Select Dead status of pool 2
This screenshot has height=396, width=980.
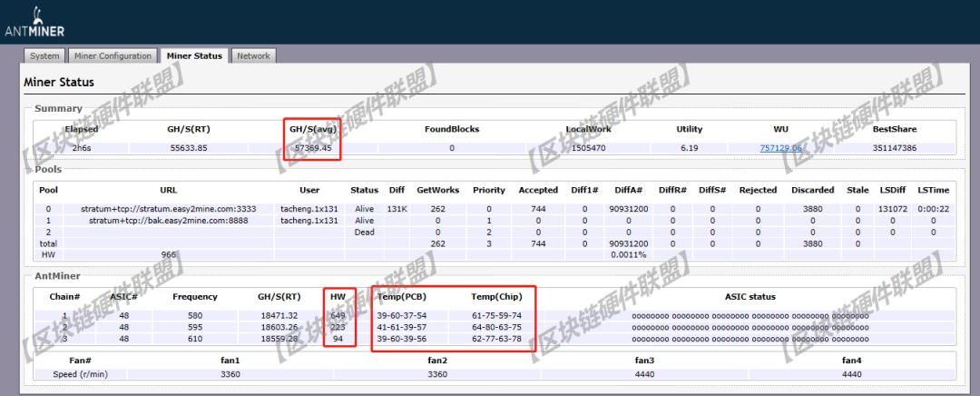coord(365,233)
